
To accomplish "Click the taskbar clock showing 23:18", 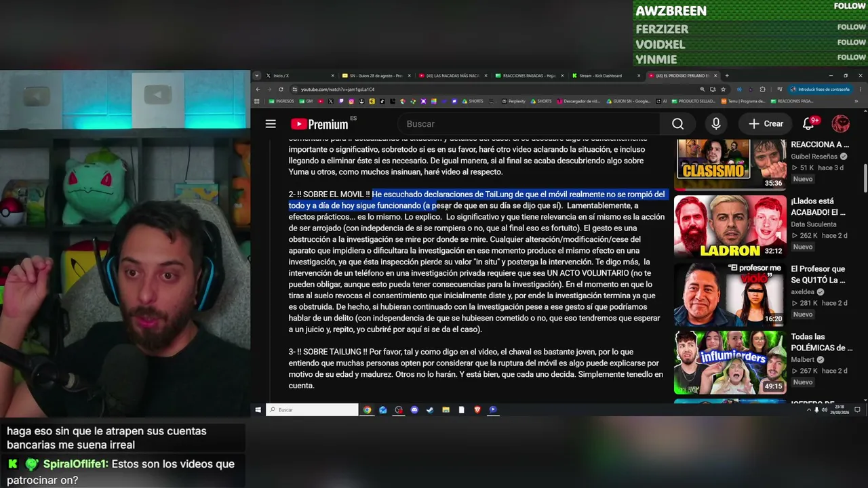I will [841, 409].
